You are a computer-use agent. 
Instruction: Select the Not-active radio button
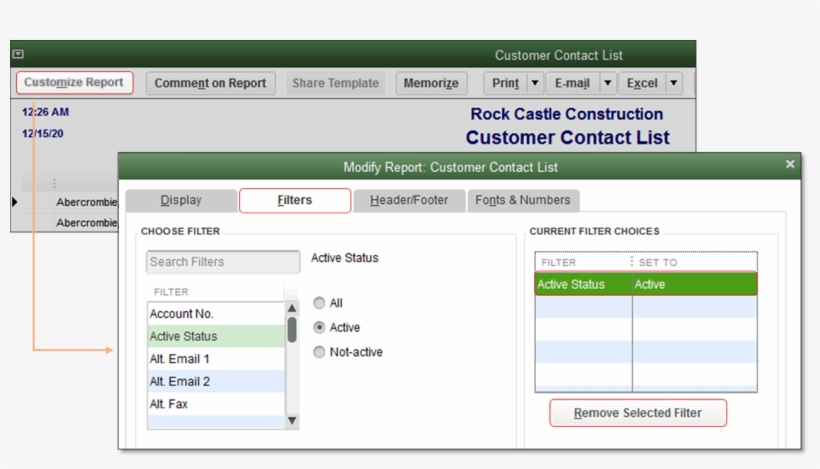coord(319,352)
